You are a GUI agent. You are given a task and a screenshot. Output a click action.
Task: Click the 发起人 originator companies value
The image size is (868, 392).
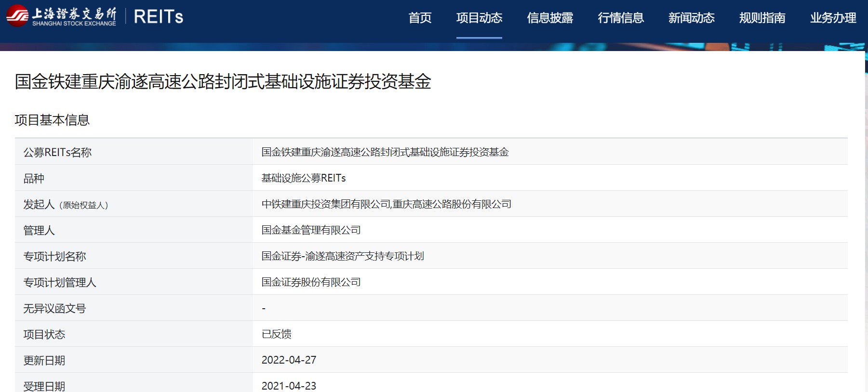(386, 204)
